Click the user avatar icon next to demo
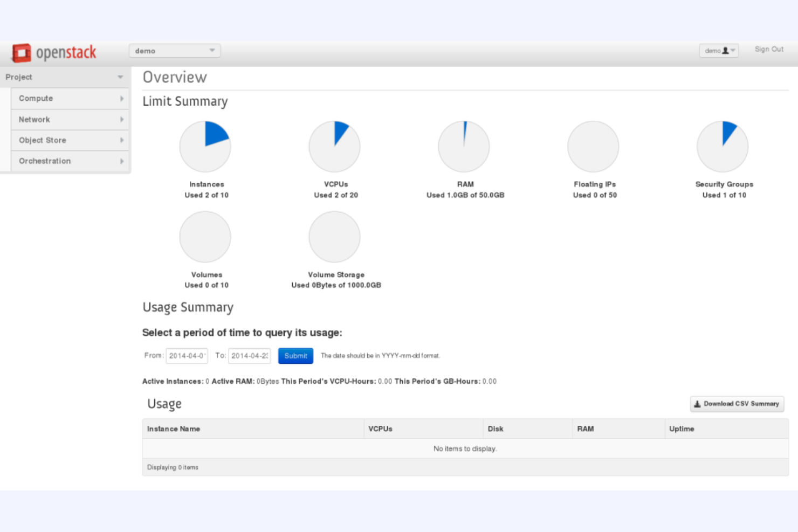This screenshot has height=532, width=798. click(x=725, y=50)
